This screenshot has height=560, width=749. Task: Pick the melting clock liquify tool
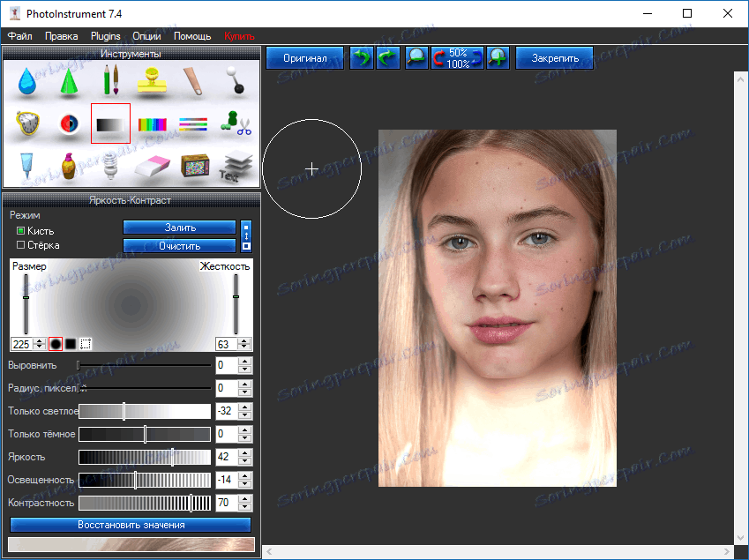(26, 124)
